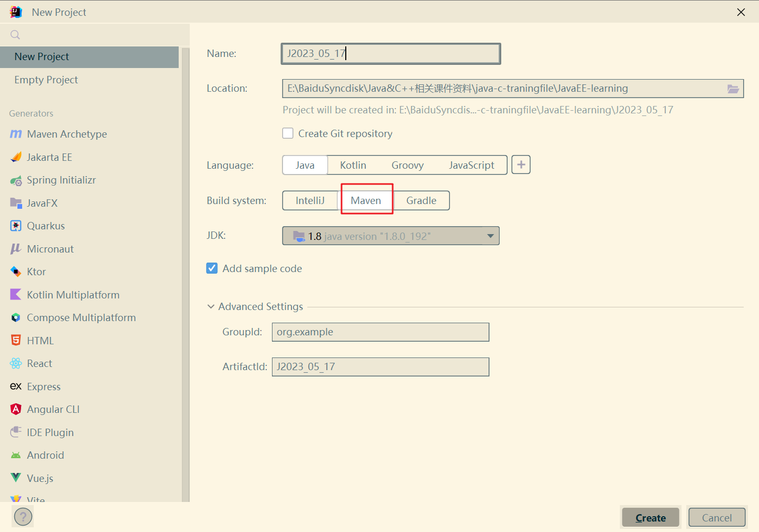
Task: Click the Compose Multiplatform hexagon icon
Action: (16, 317)
